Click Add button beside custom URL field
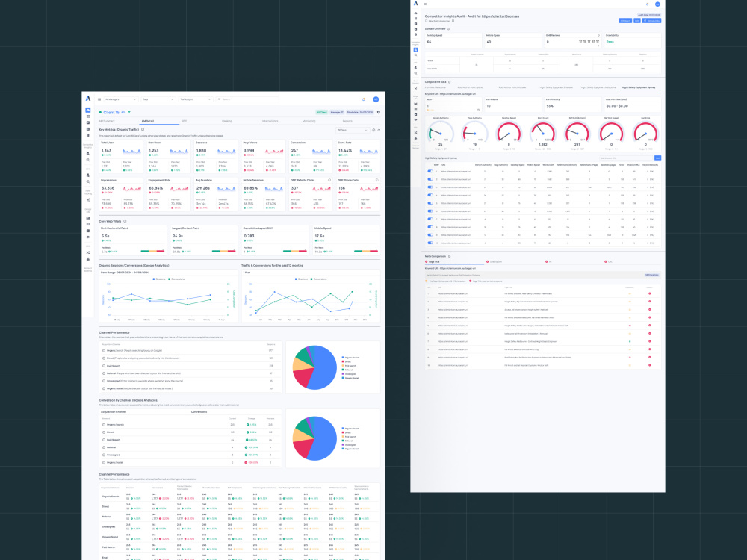 point(657,158)
